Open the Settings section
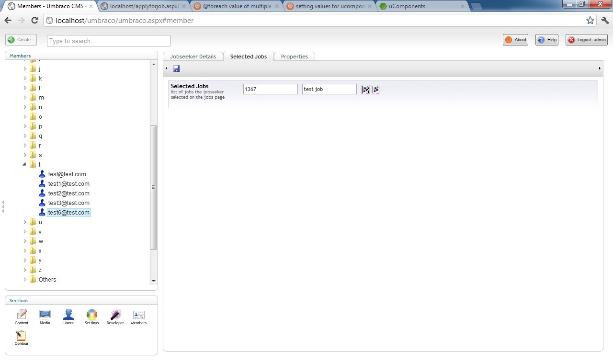The height and width of the screenshot is (364, 613). click(91, 316)
